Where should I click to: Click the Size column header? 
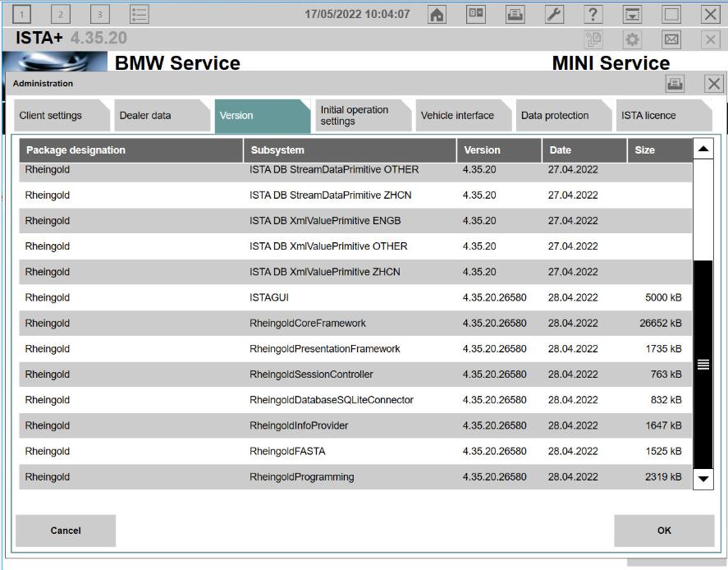point(660,150)
